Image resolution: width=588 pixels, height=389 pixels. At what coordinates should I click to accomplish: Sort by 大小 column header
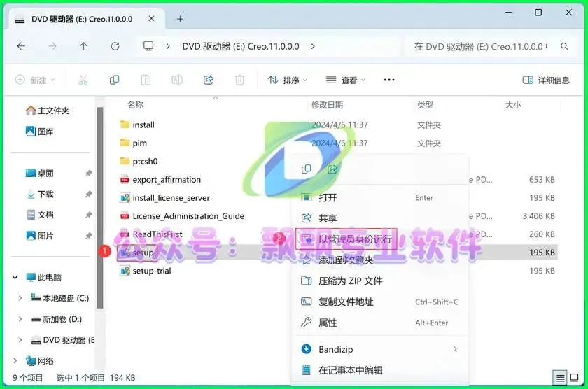512,105
